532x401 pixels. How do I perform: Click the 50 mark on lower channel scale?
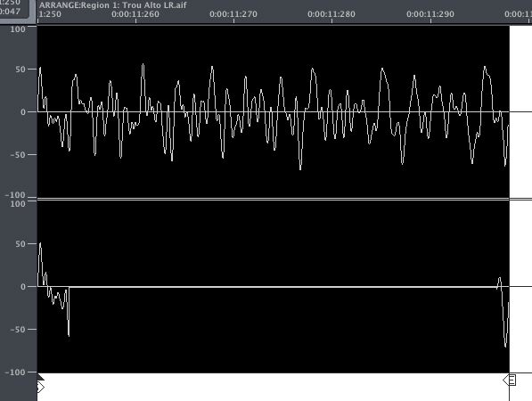coord(20,244)
